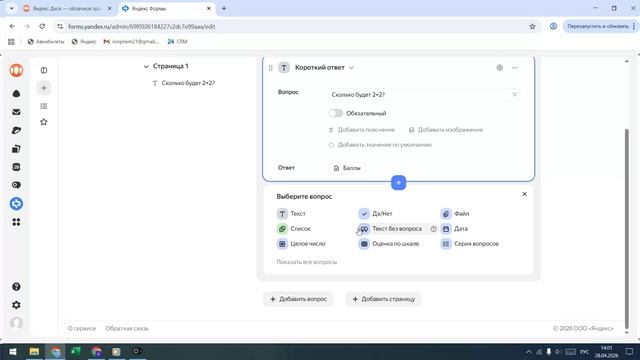Switch to the Яндекс Формы browser tab

[x=167, y=8]
